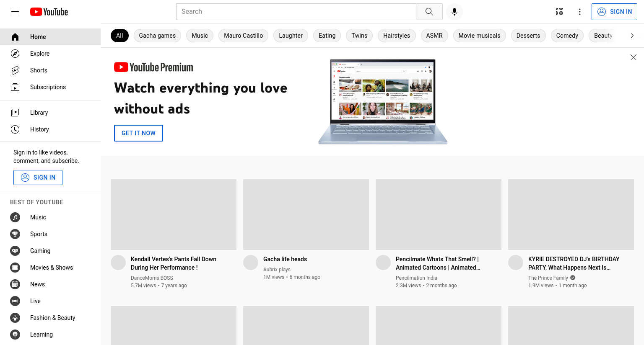Open The Prince Family channel name
644x345 pixels.
(x=548, y=278)
